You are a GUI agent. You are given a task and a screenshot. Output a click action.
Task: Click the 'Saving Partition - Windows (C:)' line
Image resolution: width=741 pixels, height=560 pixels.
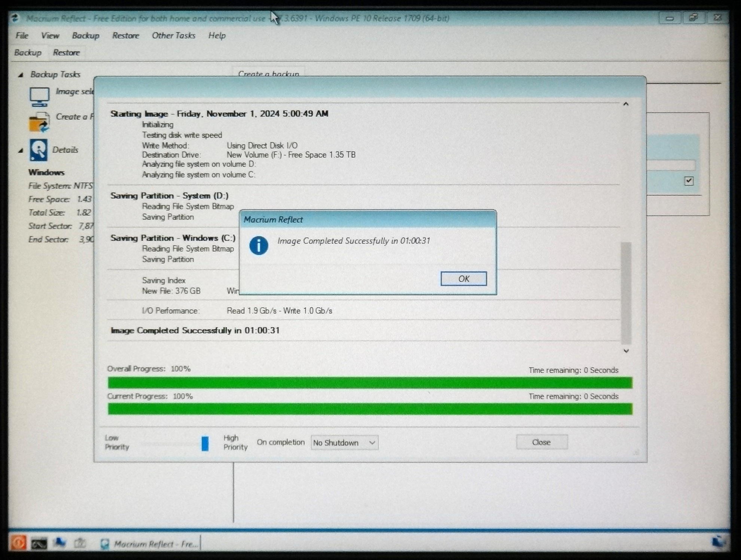click(x=173, y=238)
